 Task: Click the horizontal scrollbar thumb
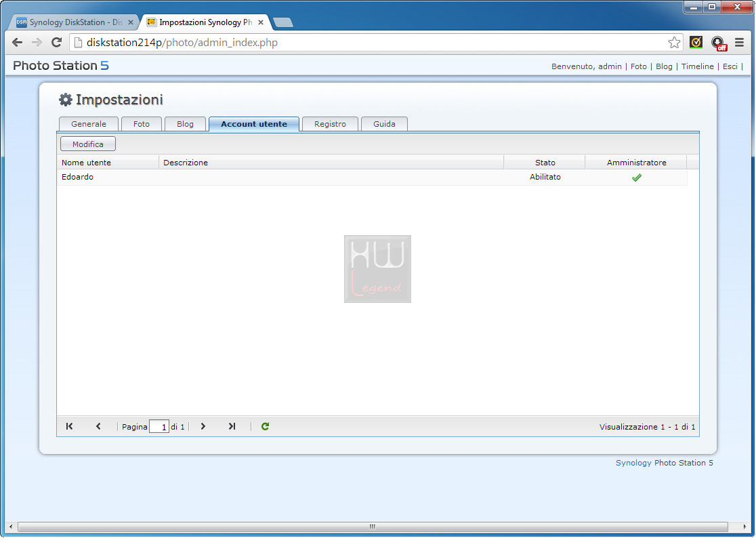point(372,527)
